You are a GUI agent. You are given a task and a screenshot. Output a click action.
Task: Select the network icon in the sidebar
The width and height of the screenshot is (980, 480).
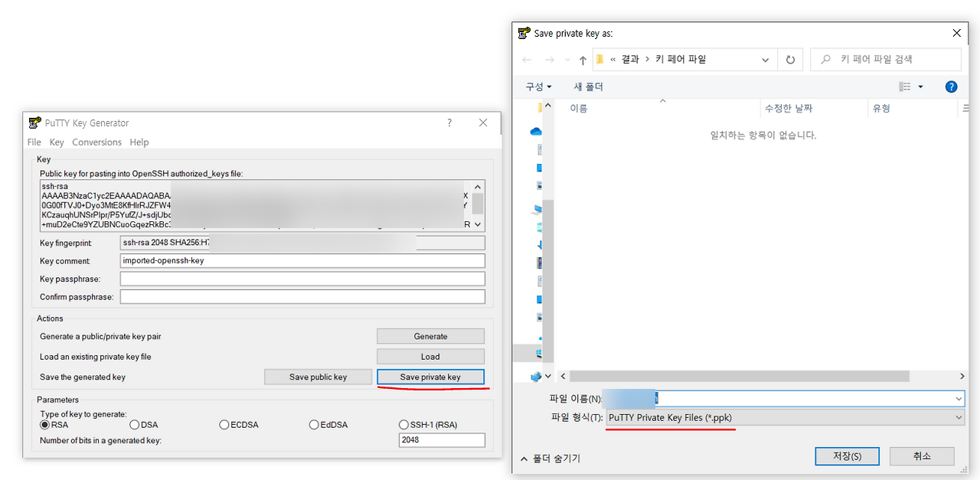[536, 377]
